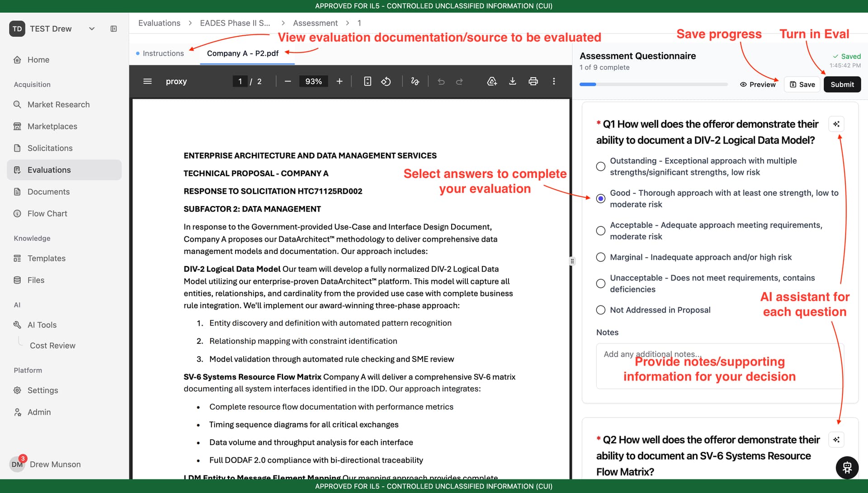Click the Preview button

point(758,85)
